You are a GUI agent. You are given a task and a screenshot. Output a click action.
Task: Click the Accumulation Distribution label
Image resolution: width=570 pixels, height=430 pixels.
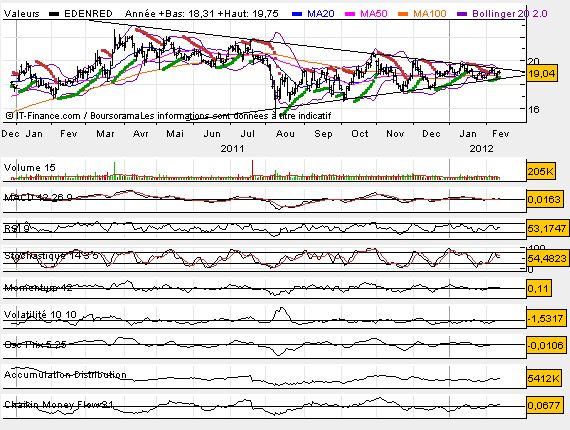point(65,374)
